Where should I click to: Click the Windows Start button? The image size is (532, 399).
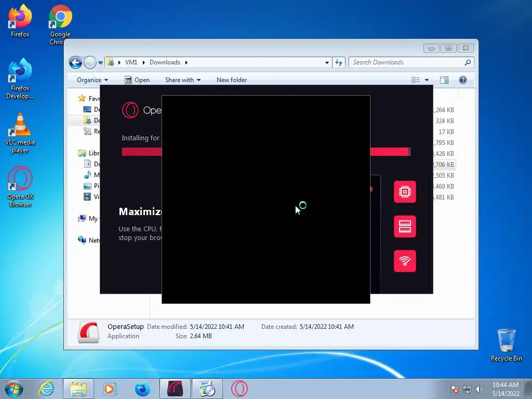[x=14, y=389]
